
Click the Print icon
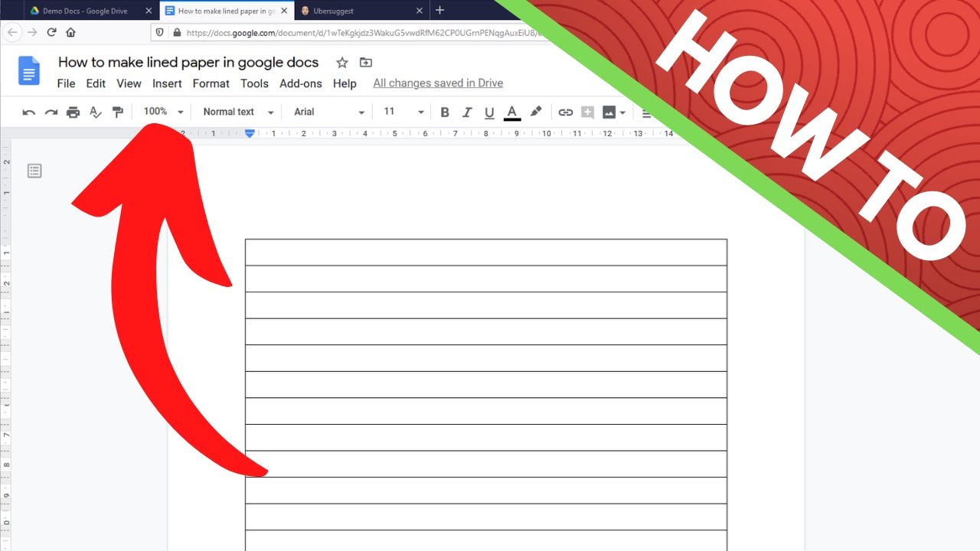point(73,112)
